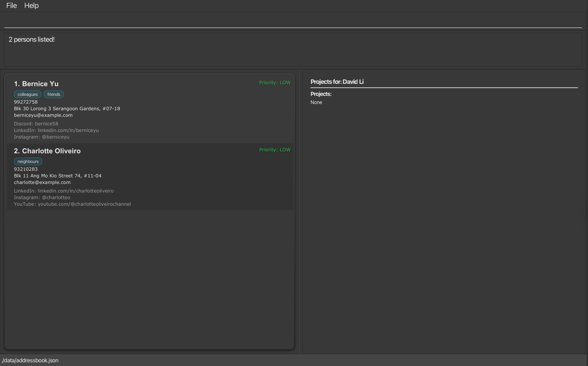Image resolution: width=588 pixels, height=366 pixels.
Task: Click the neighbours tag on Charlotte Oliveiro
Action: (x=28, y=161)
